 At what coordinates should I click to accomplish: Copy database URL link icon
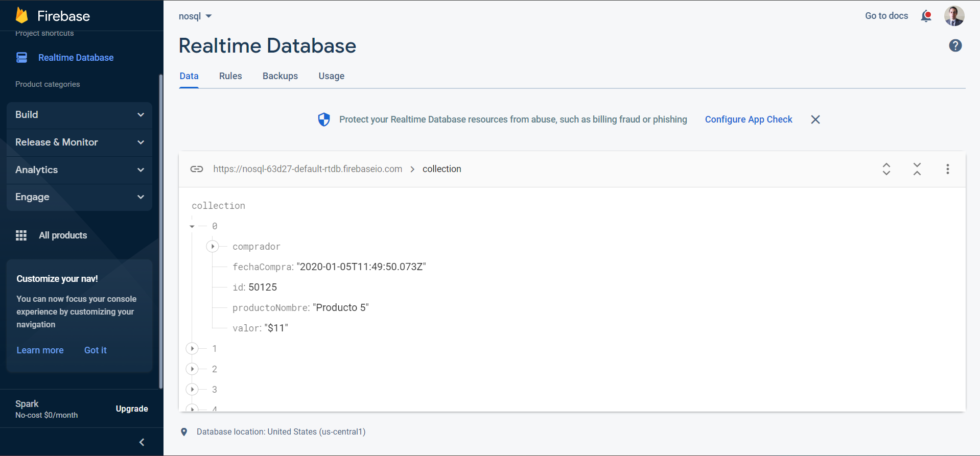197,169
